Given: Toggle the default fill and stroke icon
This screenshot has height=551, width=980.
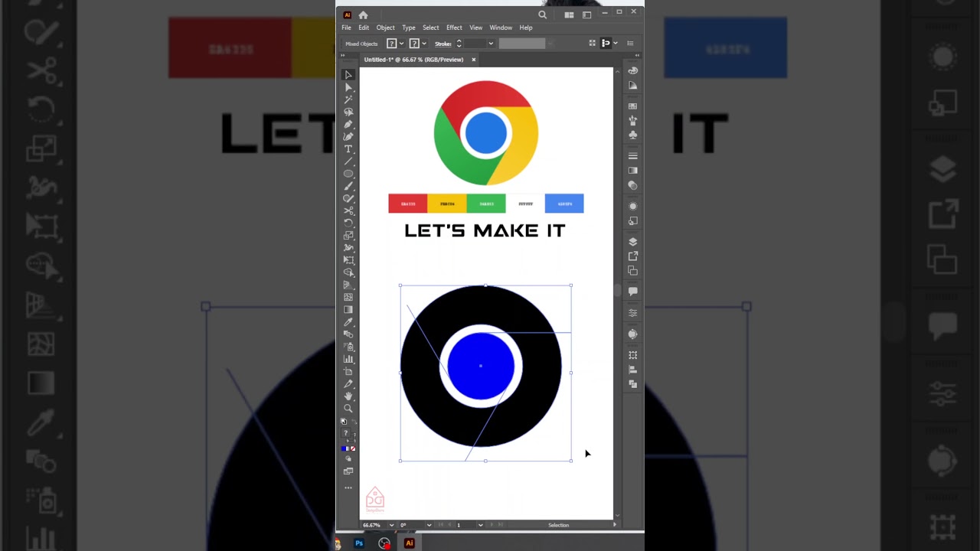Looking at the screenshot, I should pyautogui.click(x=344, y=422).
